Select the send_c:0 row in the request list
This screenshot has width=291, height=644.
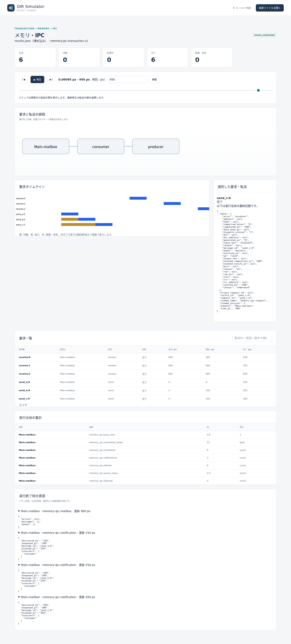point(145,399)
